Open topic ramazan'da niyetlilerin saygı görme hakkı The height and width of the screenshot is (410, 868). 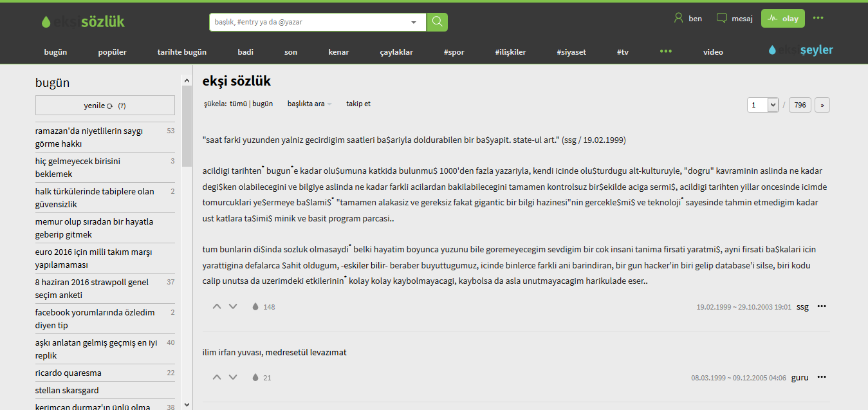tap(105, 137)
